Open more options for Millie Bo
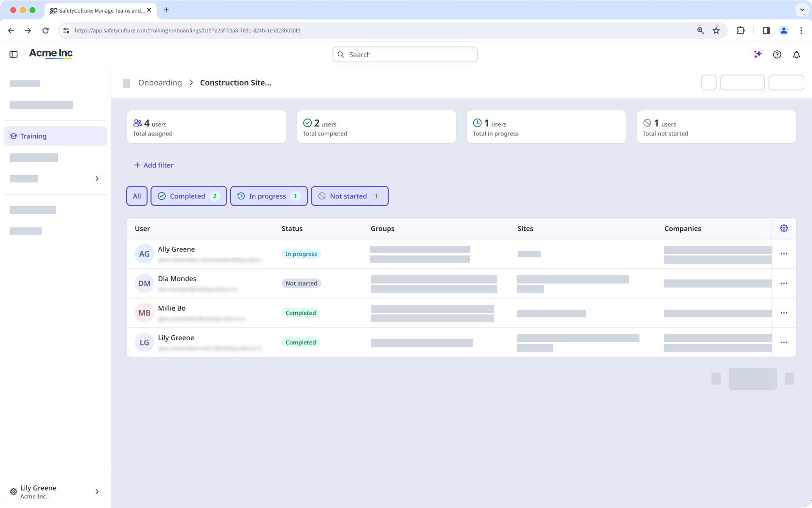Screen dimensions: 812x508 (784, 313)
